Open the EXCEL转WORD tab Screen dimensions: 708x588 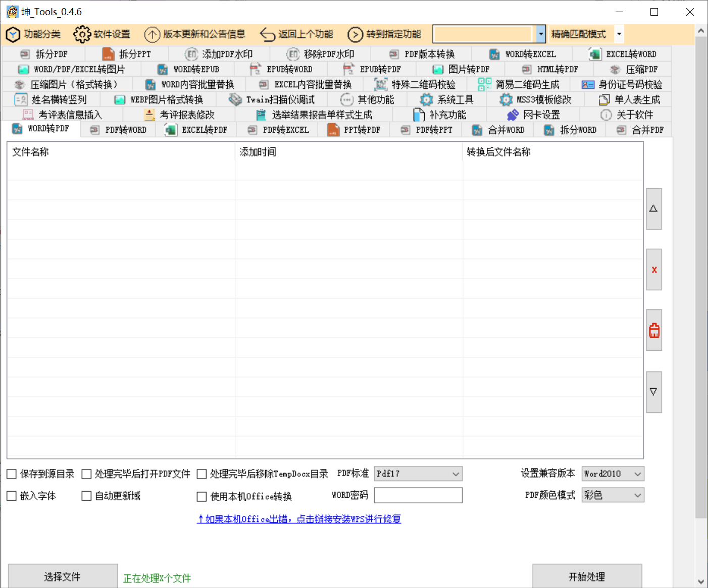622,54
